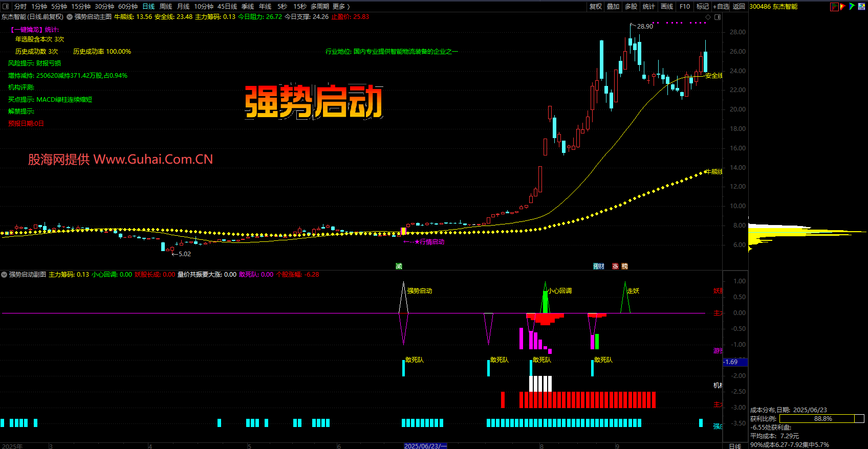Select the 15秒 period tab

(299, 6)
